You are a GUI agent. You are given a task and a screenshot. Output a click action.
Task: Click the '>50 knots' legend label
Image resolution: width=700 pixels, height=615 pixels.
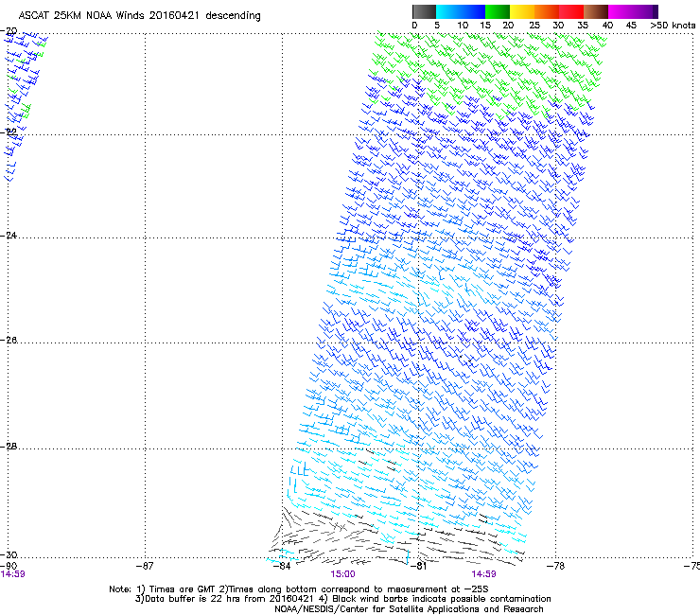[673, 26]
